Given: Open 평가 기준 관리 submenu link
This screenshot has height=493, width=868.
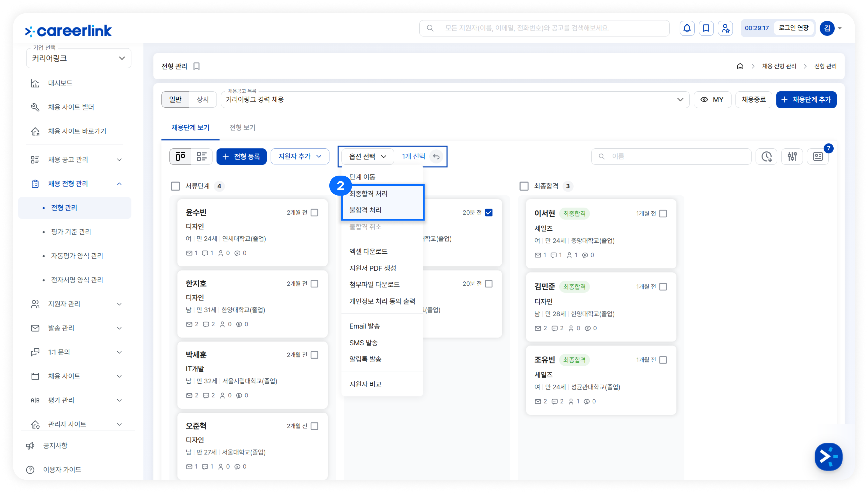Looking at the screenshot, I should 71,232.
